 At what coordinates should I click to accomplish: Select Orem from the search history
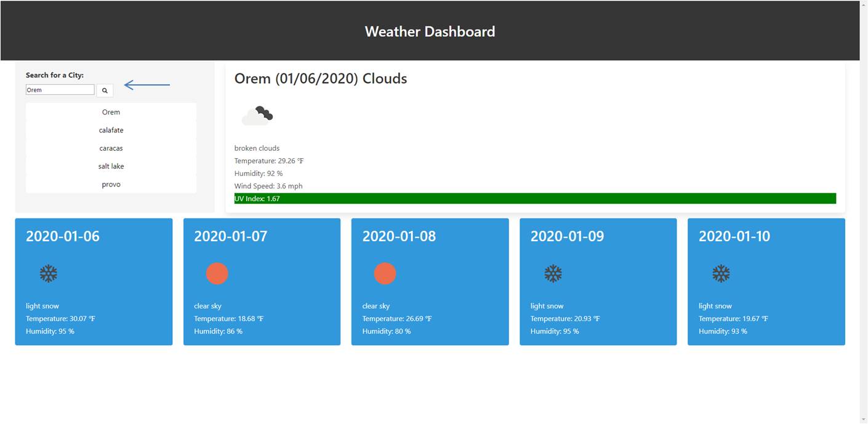111,112
